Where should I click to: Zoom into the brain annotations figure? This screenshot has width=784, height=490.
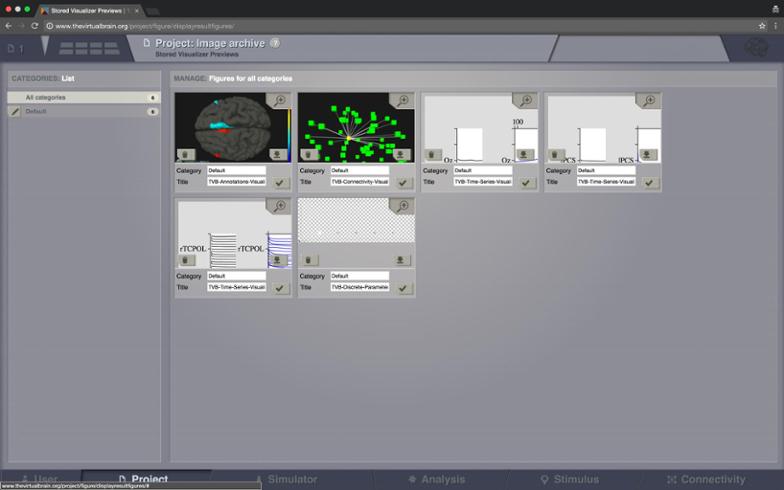point(279,101)
